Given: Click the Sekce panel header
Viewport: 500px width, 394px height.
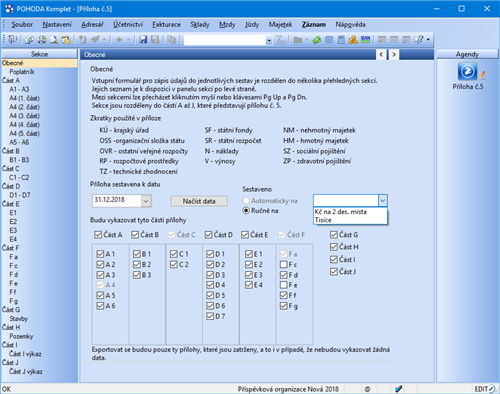Looking at the screenshot, I should tap(39, 54).
